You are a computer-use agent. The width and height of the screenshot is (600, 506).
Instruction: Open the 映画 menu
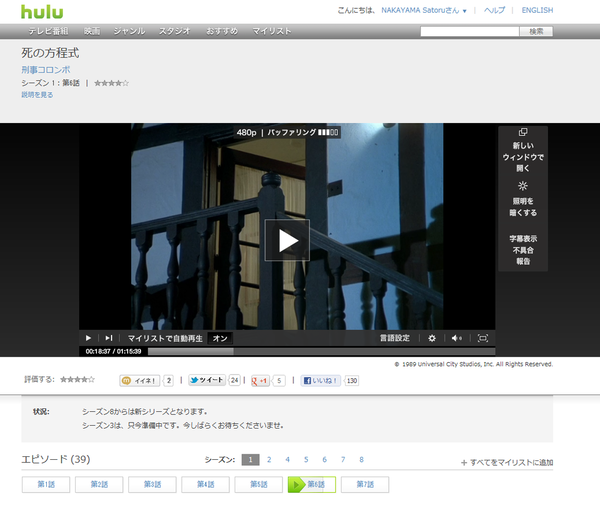pyautogui.click(x=92, y=31)
